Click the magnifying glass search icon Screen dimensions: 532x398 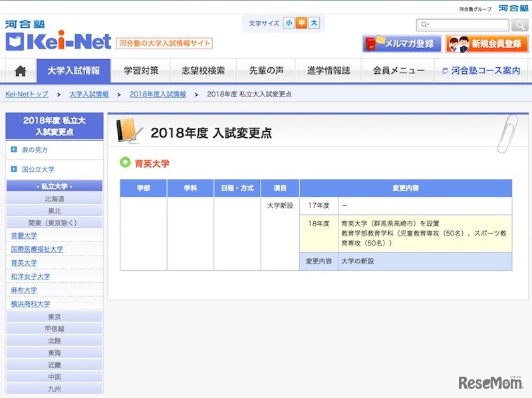[519, 24]
